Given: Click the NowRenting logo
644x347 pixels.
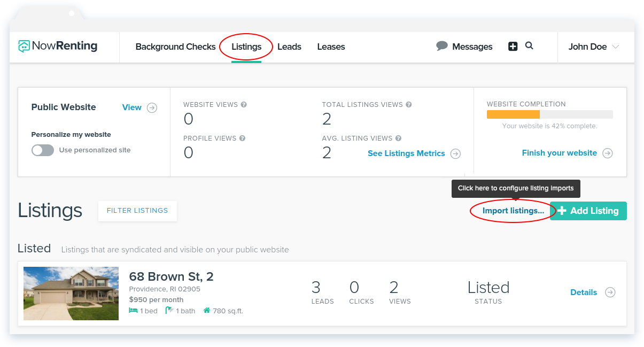Looking at the screenshot, I should click(58, 46).
